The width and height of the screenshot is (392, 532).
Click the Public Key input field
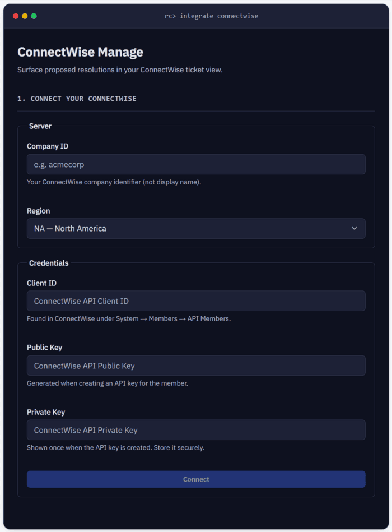(x=196, y=366)
